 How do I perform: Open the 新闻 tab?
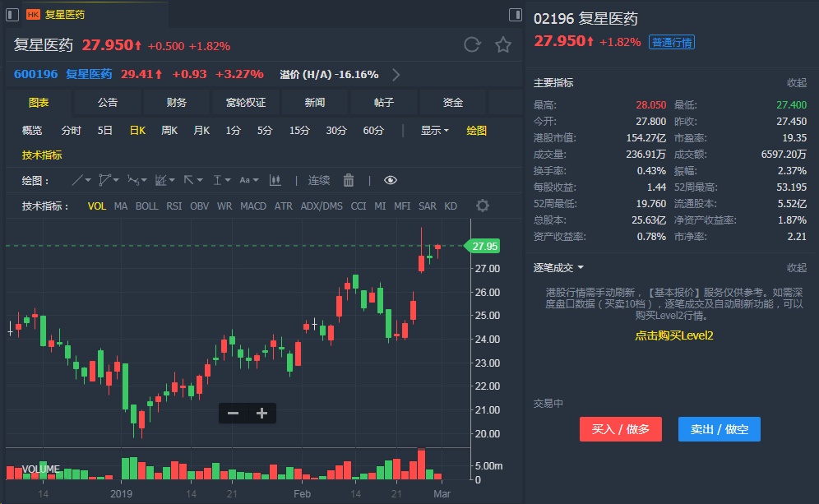pyautogui.click(x=314, y=102)
